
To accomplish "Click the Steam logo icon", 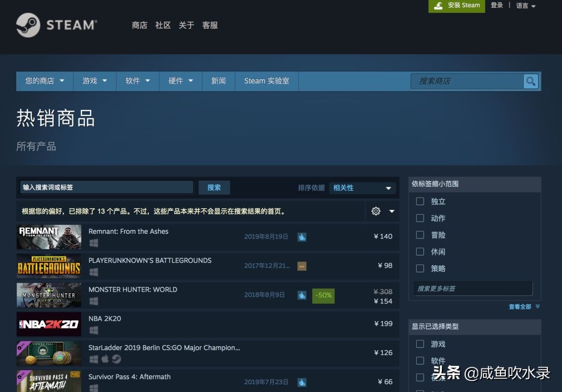I will 27,24.
